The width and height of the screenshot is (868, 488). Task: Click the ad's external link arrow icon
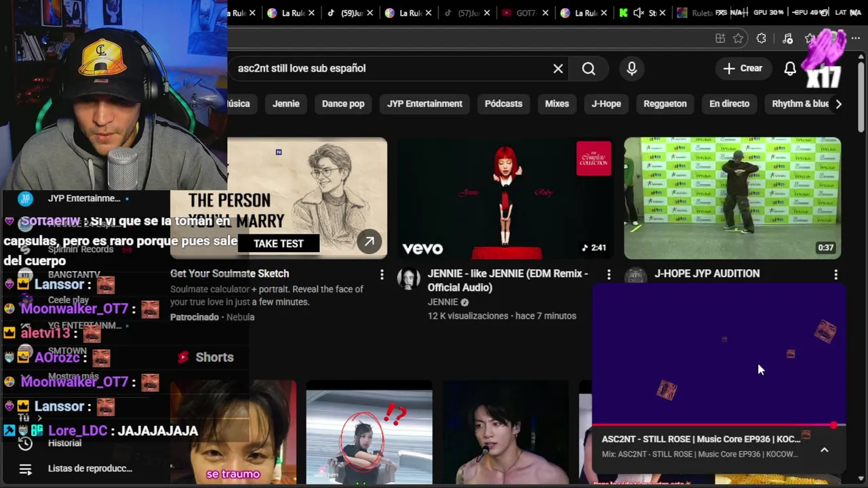coord(370,242)
